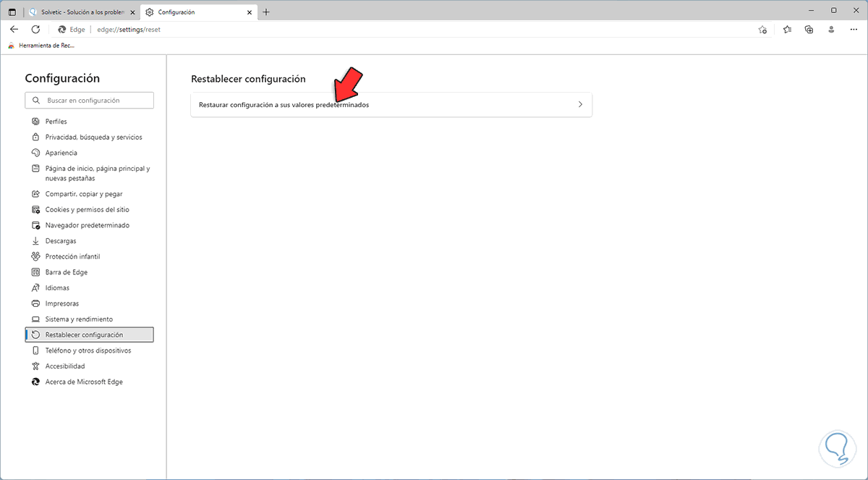Go to Barra de Edge settings
Screen dimensions: 868x480
point(90,272)
